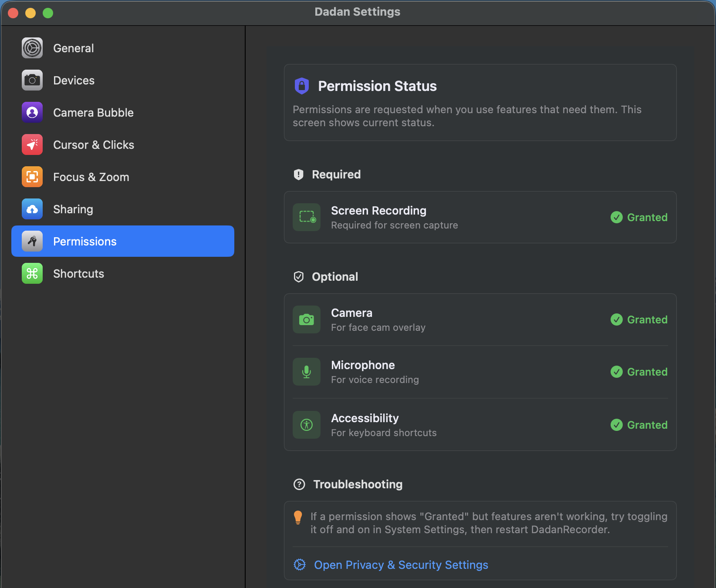Click the Granted indicator next to Microphone

pos(638,372)
